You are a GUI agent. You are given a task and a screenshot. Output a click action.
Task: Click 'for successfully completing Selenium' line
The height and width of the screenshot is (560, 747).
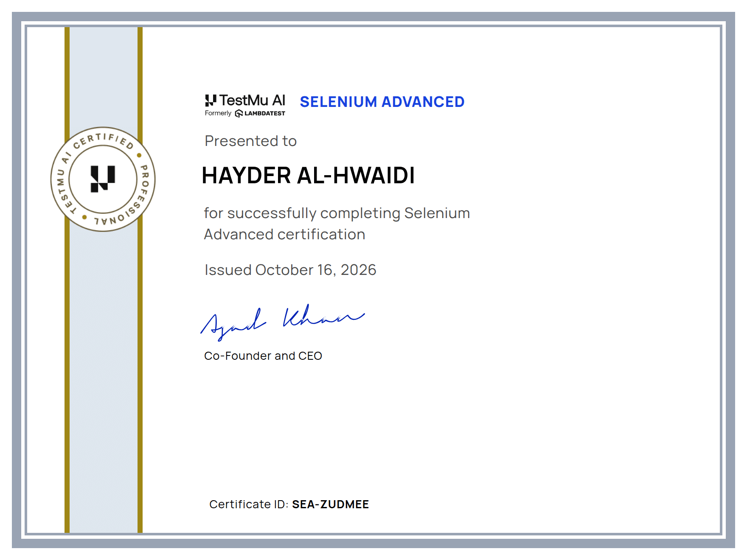[337, 213]
